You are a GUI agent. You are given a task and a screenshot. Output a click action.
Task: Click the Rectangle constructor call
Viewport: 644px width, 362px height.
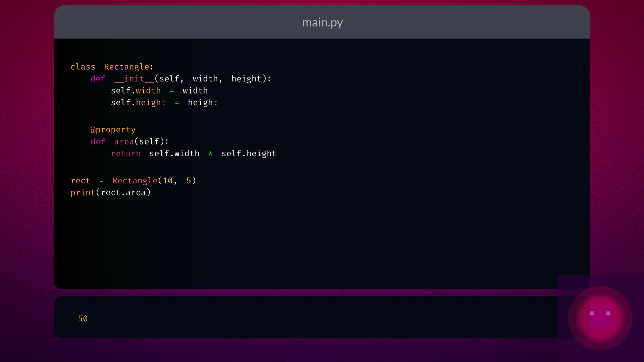[x=135, y=181]
